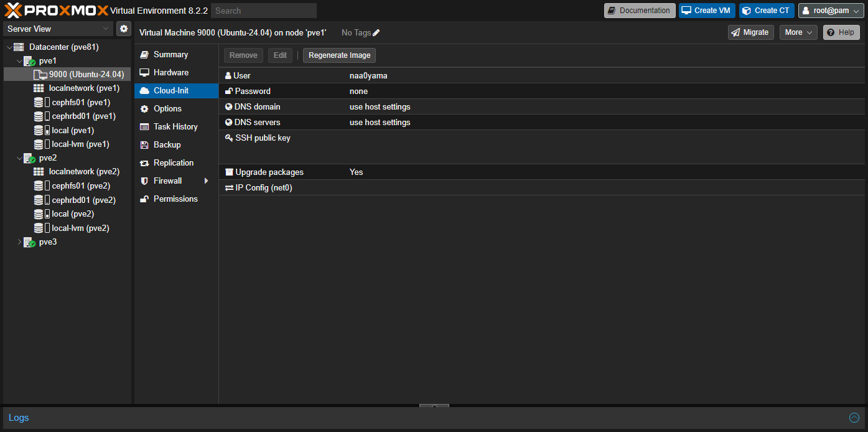Image resolution: width=868 pixels, height=432 pixels.
Task: Click the DNS servers globe icon
Action: 229,122
